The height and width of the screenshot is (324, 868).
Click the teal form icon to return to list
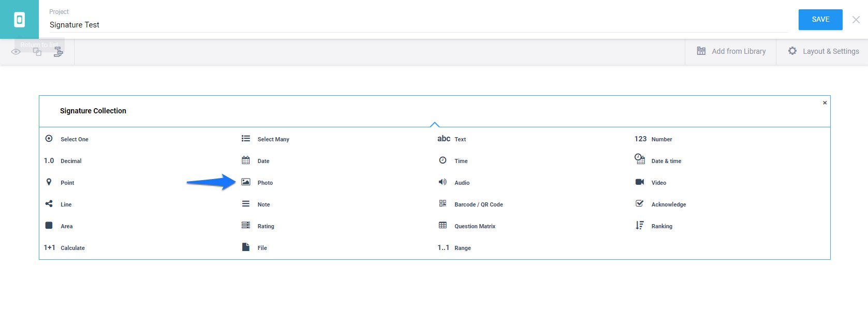pos(19,20)
